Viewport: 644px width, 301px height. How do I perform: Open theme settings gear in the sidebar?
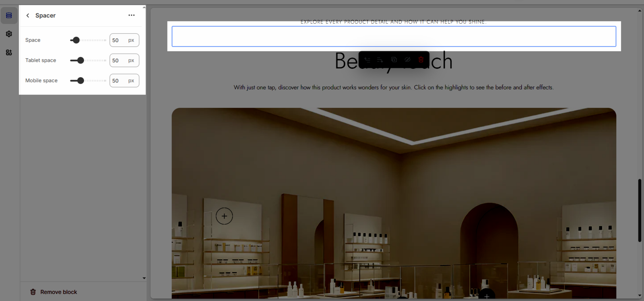click(x=9, y=34)
